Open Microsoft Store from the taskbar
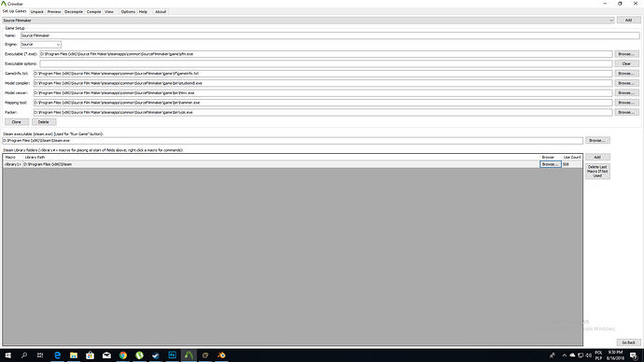 click(90, 355)
